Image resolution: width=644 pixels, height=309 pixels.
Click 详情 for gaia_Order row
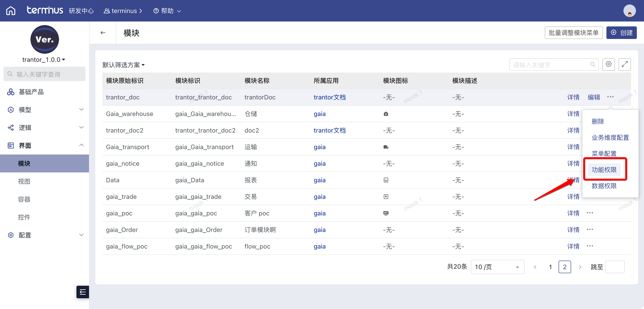point(573,230)
